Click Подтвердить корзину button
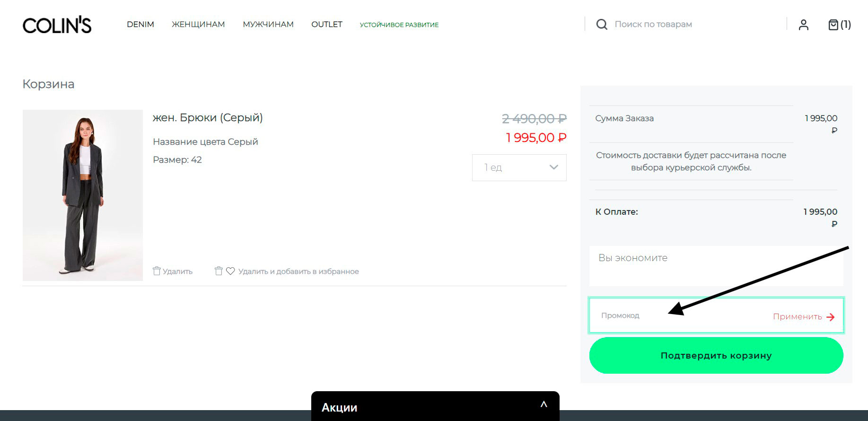 [716, 355]
